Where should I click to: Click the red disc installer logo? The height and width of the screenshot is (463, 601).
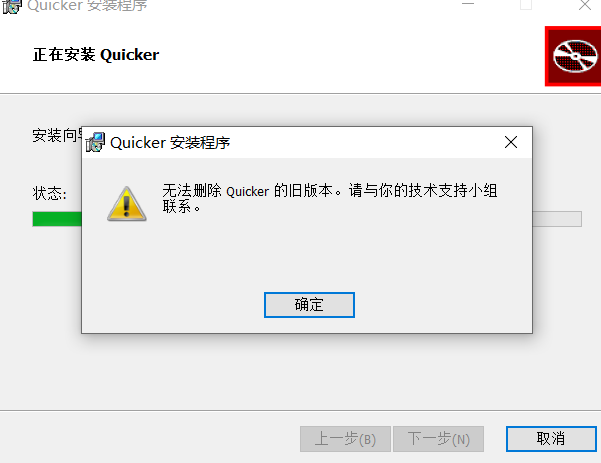573,56
